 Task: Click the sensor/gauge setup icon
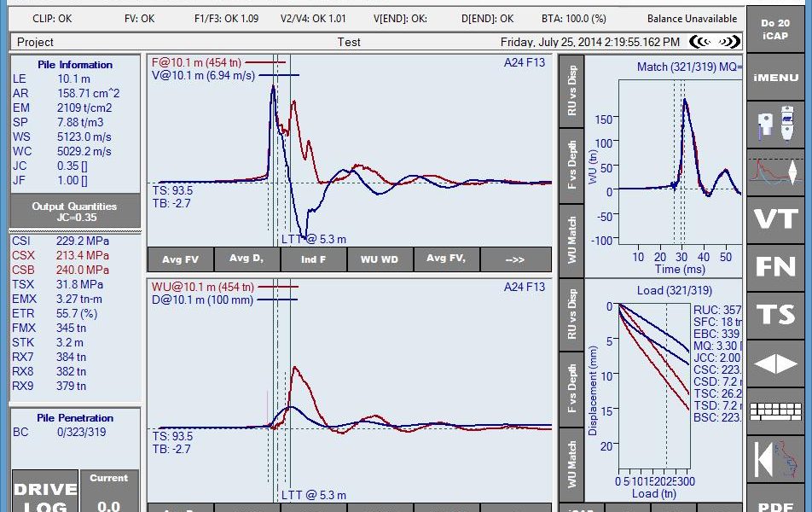775,125
